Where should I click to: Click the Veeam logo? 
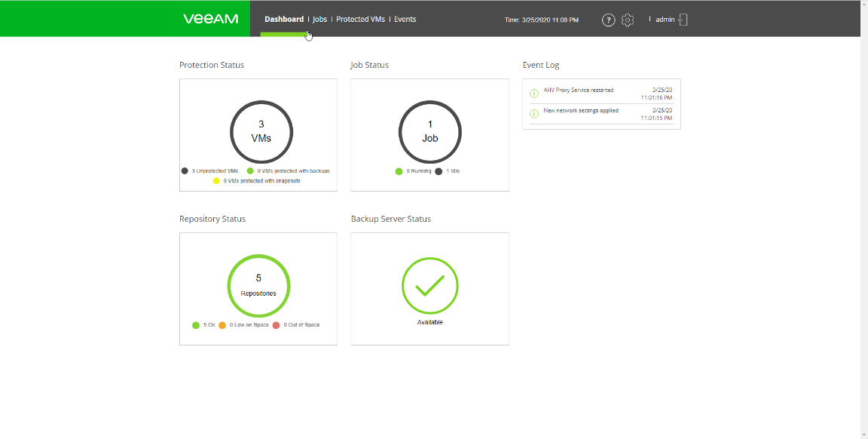(211, 19)
